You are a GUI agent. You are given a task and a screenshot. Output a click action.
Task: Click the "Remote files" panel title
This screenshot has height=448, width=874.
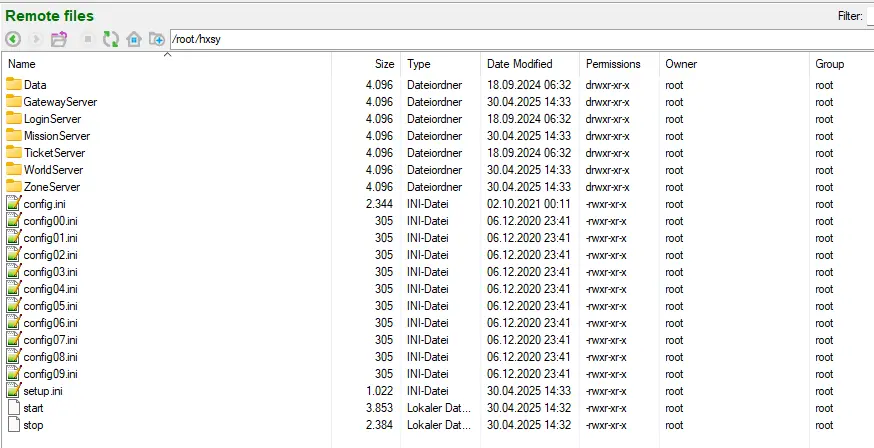(50, 16)
